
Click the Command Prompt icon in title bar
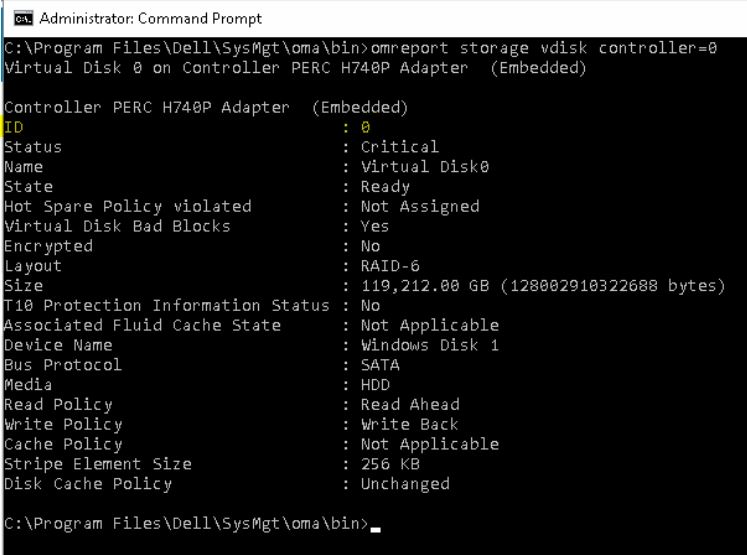19,18
